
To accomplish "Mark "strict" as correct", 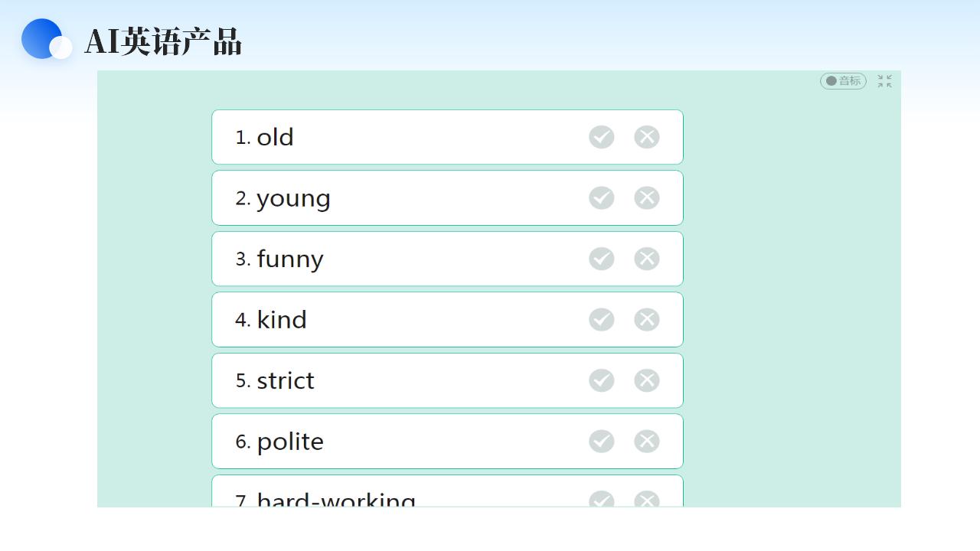I will coord(601,380).
